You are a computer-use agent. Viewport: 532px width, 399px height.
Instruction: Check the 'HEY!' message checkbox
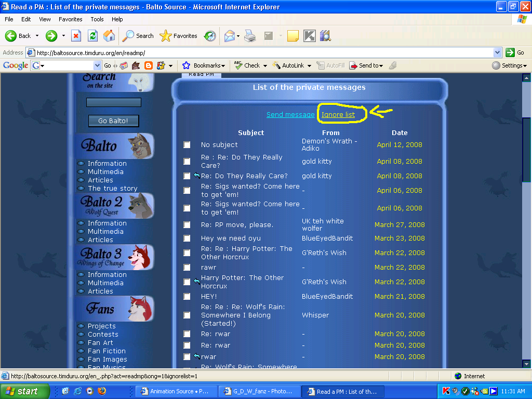187,297
